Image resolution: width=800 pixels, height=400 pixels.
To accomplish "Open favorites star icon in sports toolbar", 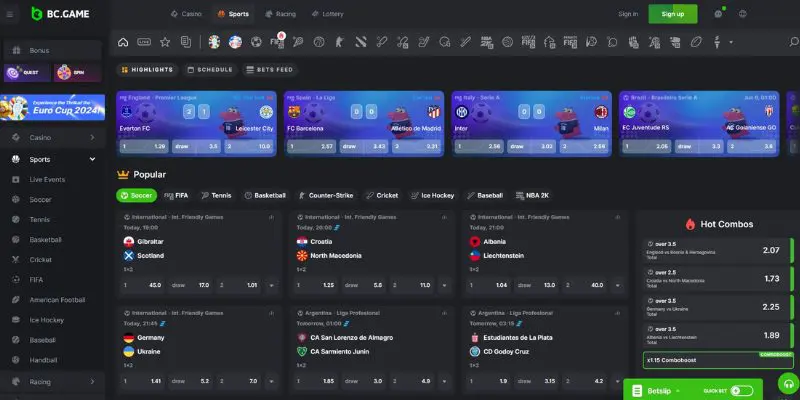I will (165, 42).
